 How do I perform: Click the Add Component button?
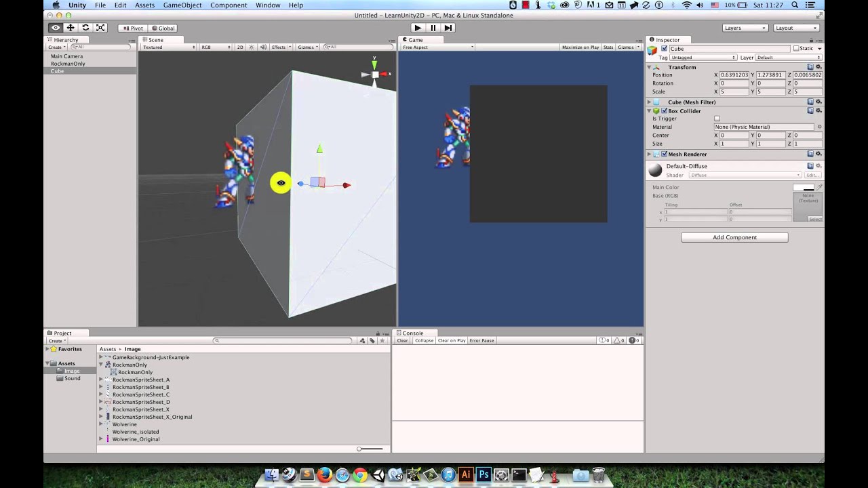coord(734,237)
